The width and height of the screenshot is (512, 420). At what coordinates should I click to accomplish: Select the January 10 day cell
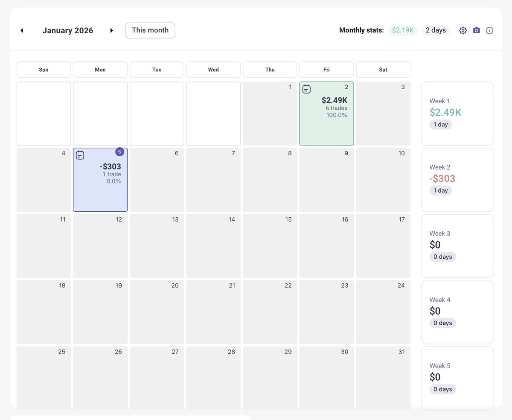[x=383, y=180]
